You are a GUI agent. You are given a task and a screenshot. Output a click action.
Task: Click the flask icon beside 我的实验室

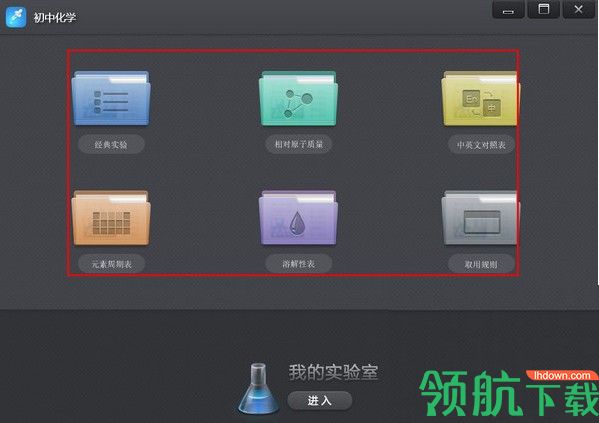tap(258, 389)
